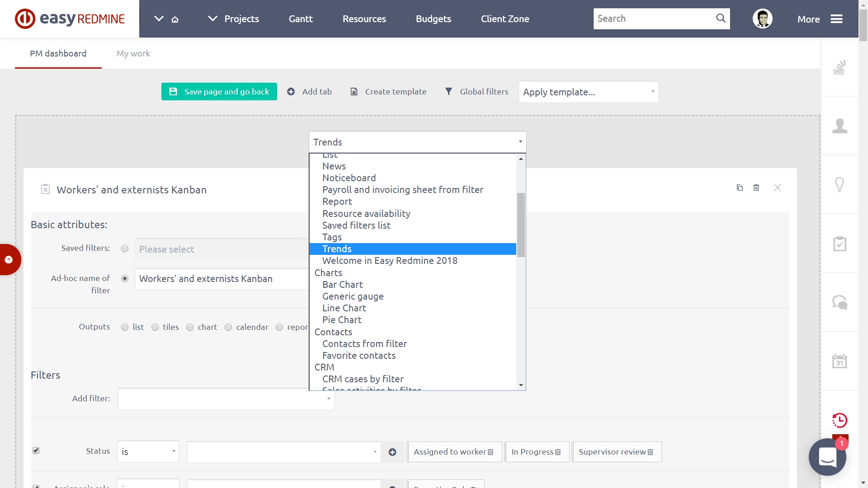The height and width of the screenshot is (488, 868).
Task: Uncheck the Status filter checkbox
Action: [x=36, y=450]
